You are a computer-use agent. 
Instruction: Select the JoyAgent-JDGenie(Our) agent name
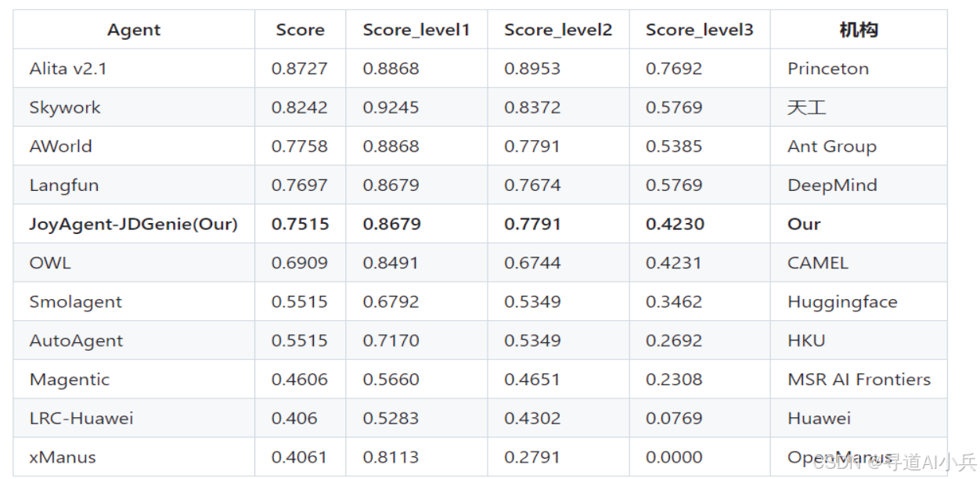coord(134,224)
